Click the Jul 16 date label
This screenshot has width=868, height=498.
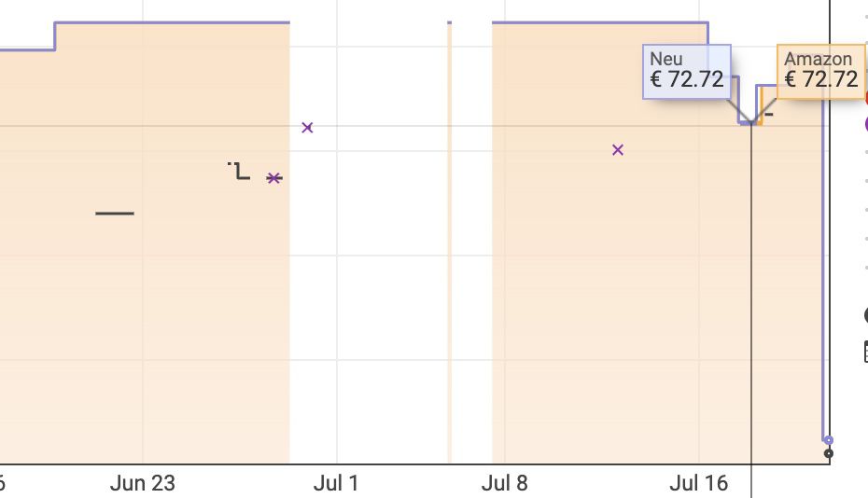point(699,484)
